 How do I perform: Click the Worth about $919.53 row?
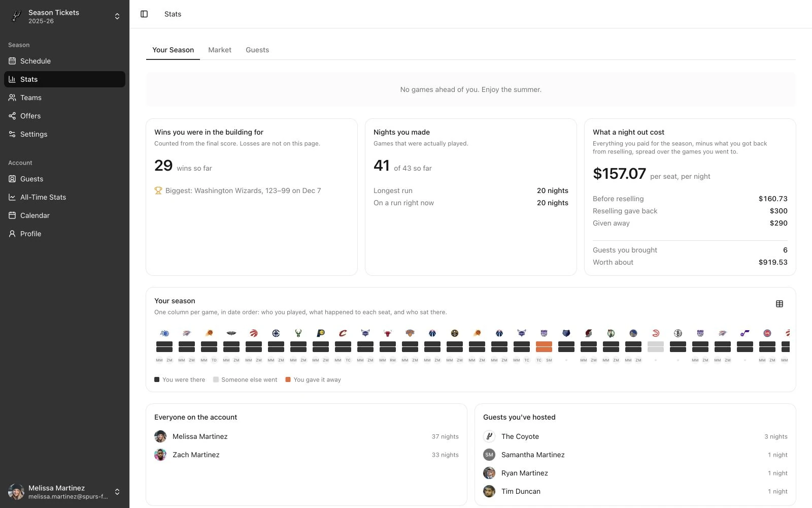click(x=690, y=262)
